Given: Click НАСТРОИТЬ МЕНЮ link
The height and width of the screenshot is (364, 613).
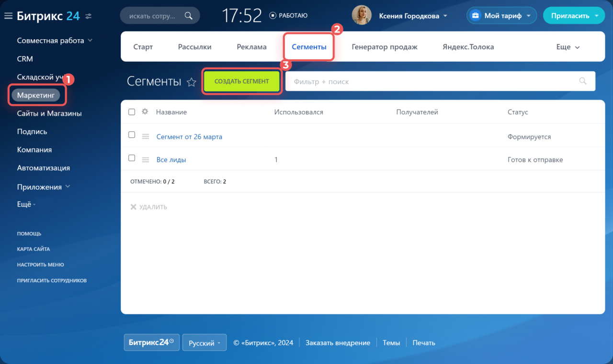Looking at the screenshot, I should [40, 265].
